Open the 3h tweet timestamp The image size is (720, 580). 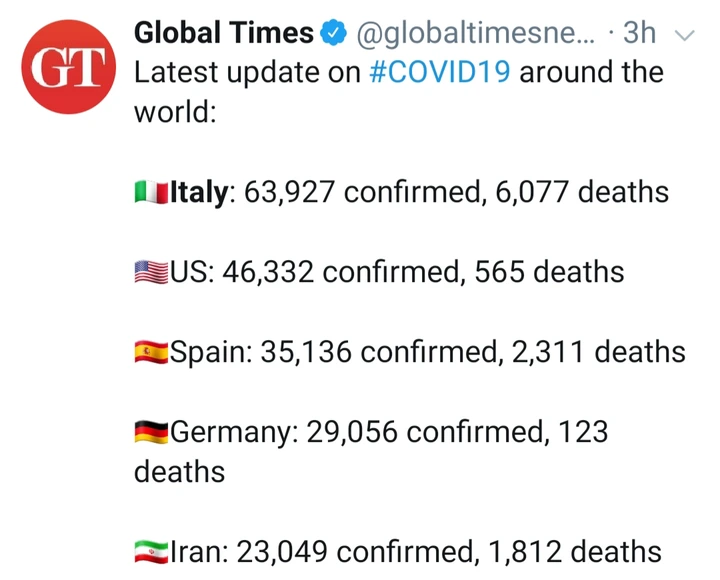pyautogui.click(x=639, y=33)
